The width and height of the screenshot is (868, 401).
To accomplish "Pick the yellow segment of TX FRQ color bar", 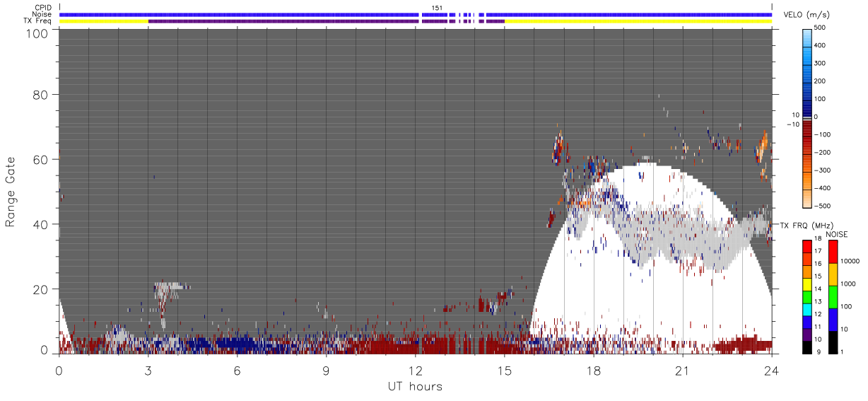I will pyautogui.click(x=808, y=284).
